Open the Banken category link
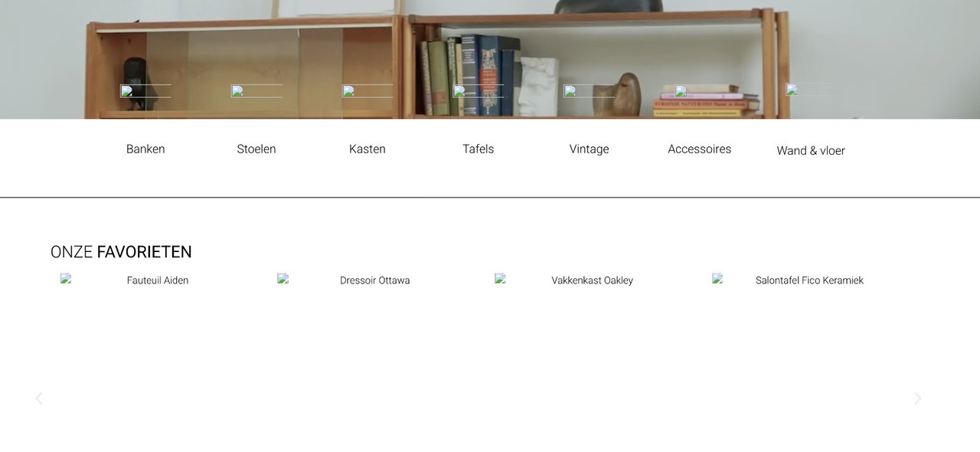980x452 pixels. (145, 149)
